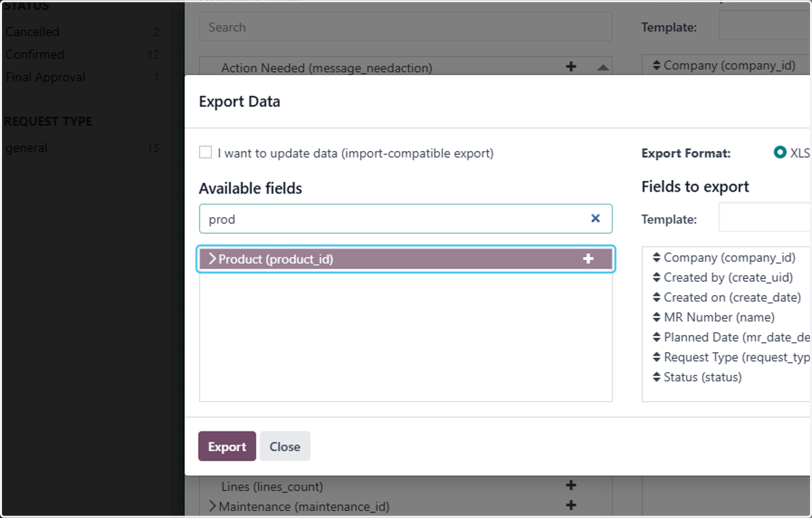
Task: Filter by Confirmed status in the sidebar
Action: (x=35, y=54)
